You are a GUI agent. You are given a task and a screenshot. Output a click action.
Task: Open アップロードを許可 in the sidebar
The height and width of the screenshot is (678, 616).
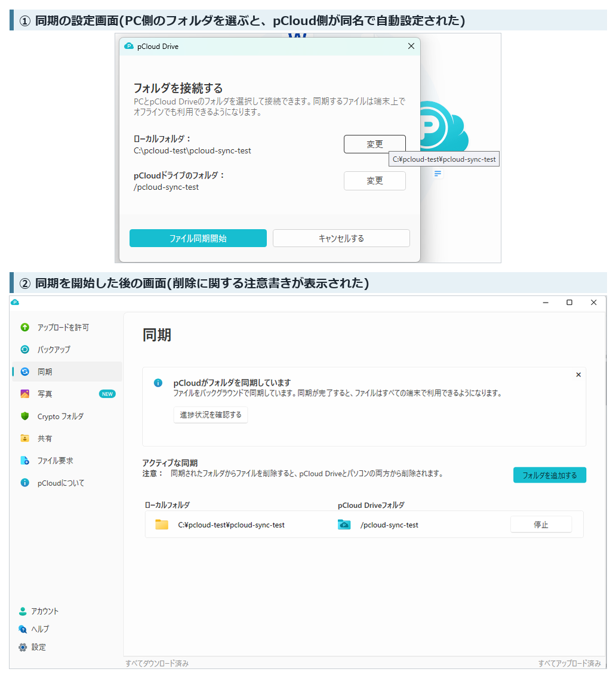tap(67, 327)
